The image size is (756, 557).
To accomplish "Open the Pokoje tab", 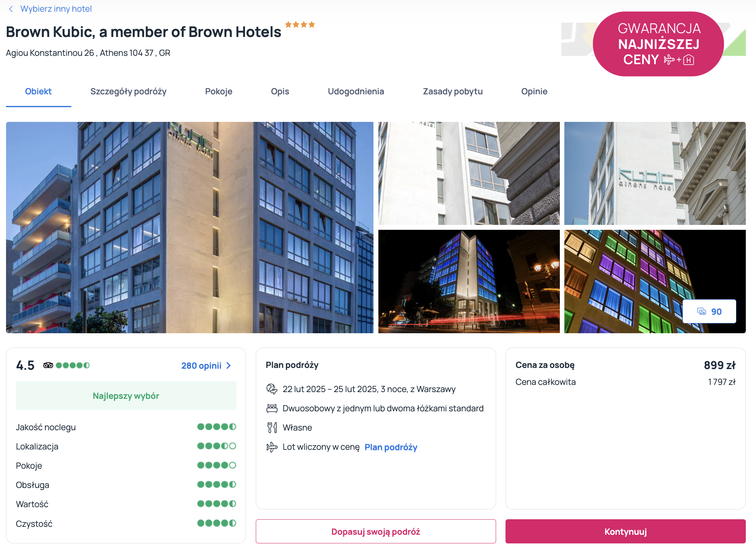I will (219, 91).
